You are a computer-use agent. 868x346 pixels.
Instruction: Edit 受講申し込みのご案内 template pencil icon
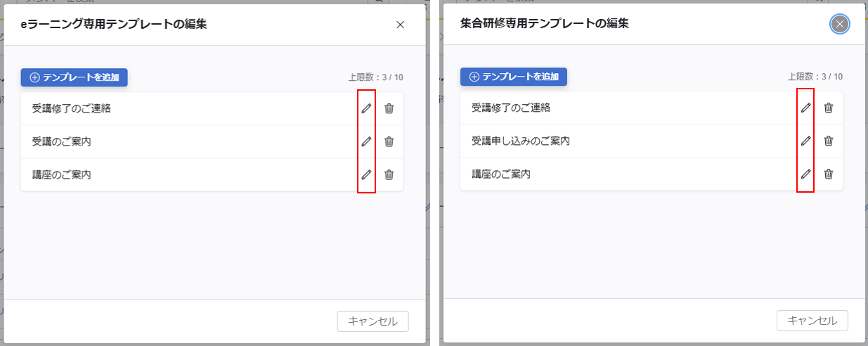pos(805,141)
